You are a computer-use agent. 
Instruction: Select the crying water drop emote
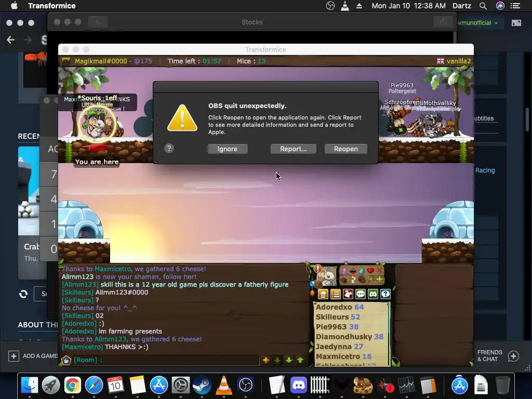(362, 271)
